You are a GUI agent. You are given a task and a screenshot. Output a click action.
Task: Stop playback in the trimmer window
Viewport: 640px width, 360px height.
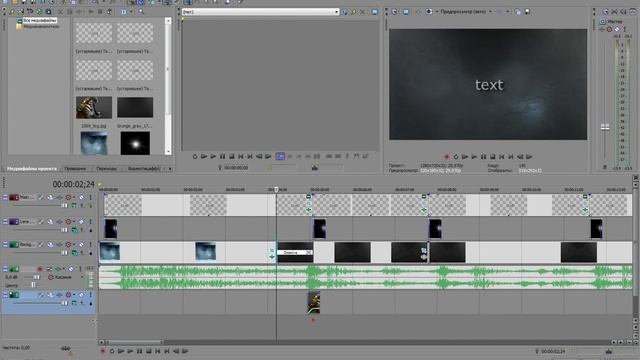(232, 156)
